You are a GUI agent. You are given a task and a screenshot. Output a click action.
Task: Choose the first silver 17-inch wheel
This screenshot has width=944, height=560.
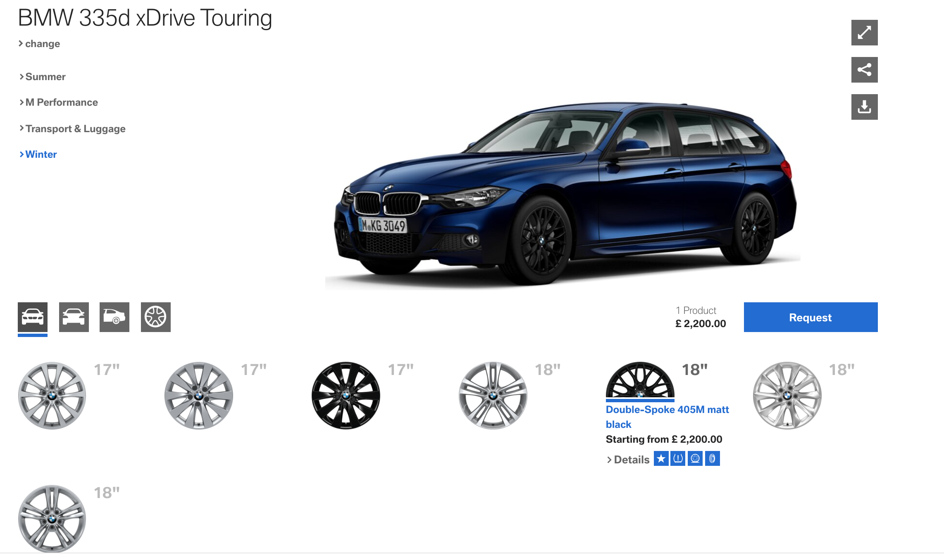coord(52,396)
